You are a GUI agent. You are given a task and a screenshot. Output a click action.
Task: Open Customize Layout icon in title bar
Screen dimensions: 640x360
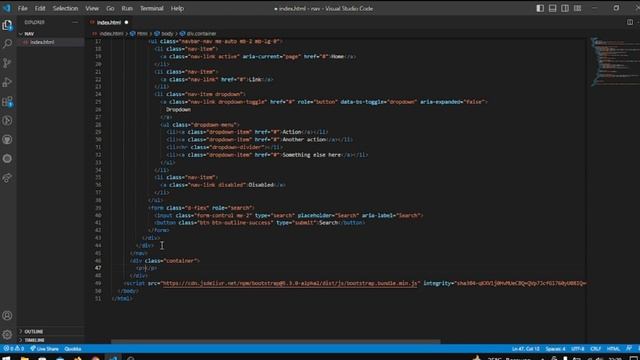coord(577,8)
